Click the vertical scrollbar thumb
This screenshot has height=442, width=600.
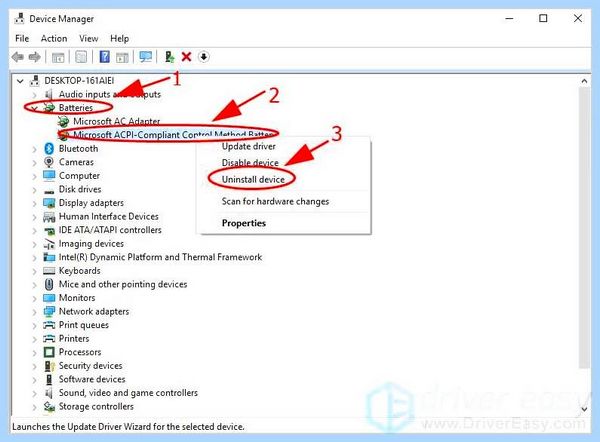[584, 228]
